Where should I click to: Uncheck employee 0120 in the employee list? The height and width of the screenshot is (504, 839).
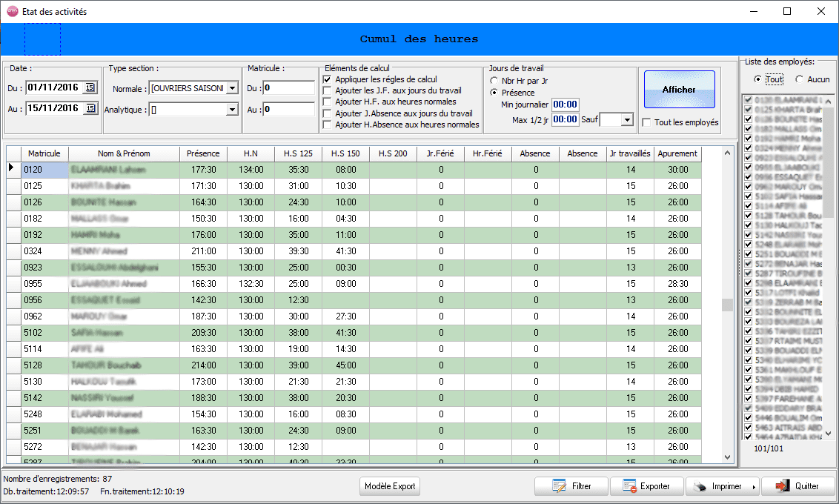click(749, 100)
